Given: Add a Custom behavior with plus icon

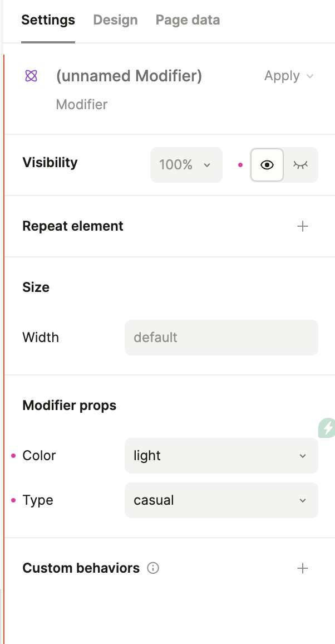Looking at the screenshot, I should click(x=303, y=568).
